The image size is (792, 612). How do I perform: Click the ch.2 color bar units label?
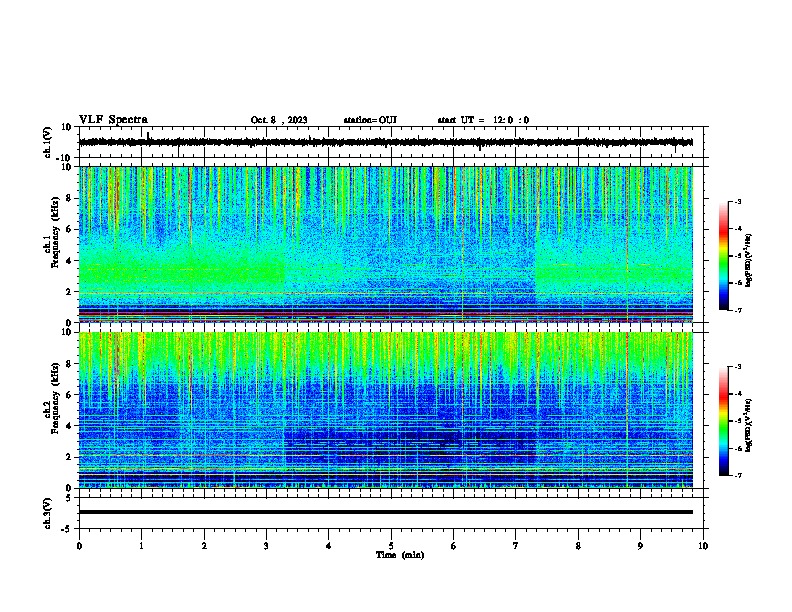749,425
